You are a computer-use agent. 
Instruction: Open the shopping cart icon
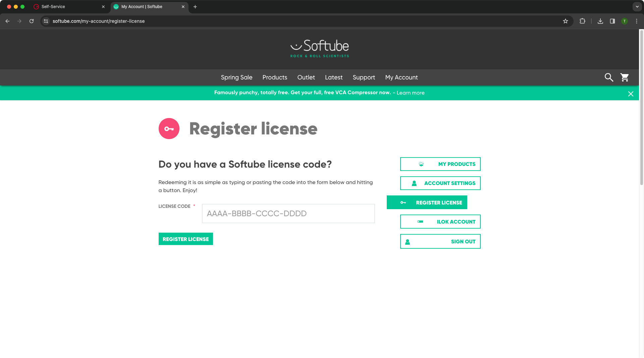coord(625,77)
